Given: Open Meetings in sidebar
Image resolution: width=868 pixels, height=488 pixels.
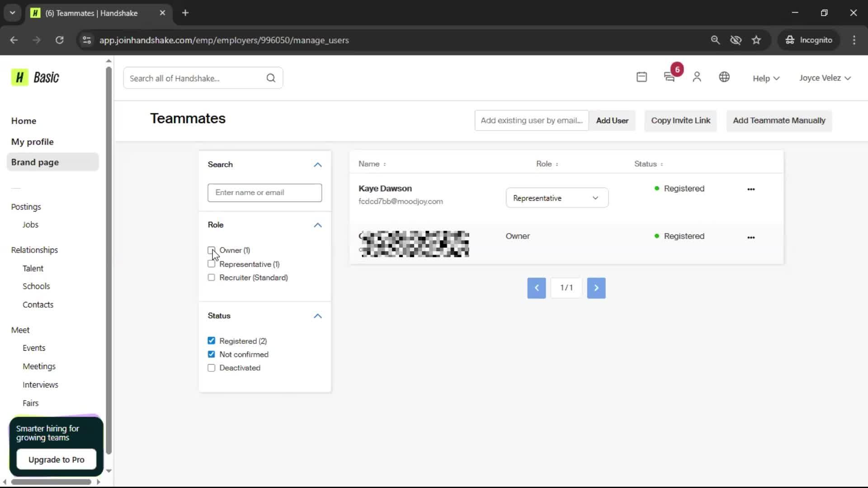Looking at the screenshot, I should point(39,366).
